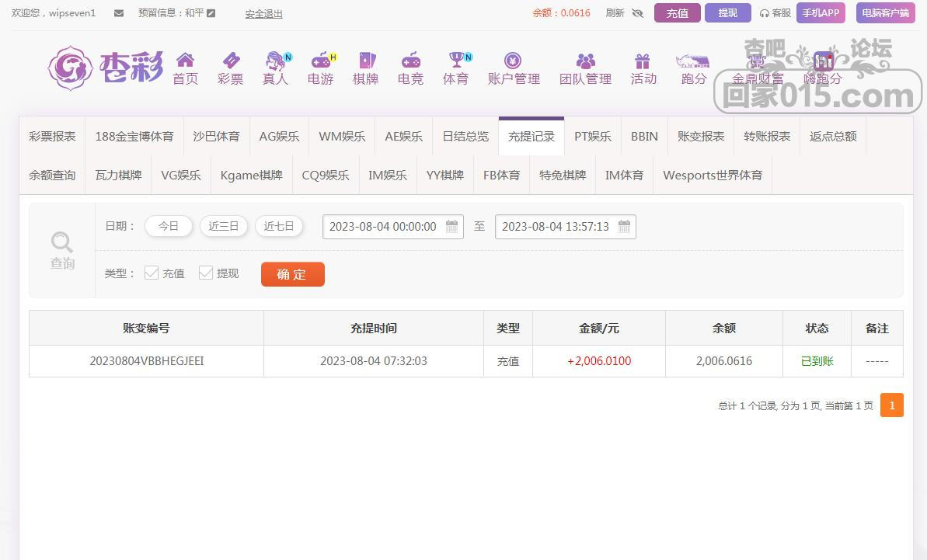Toggle the 提现 type checkbox
The width and height of the screenshot is (927, 560).
click(206, 273)
